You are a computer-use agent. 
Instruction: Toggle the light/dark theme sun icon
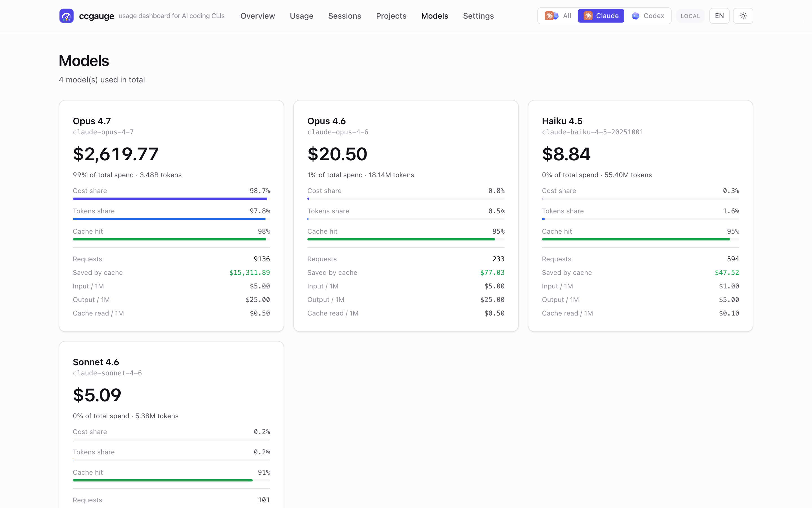click(x=743, y=16)
